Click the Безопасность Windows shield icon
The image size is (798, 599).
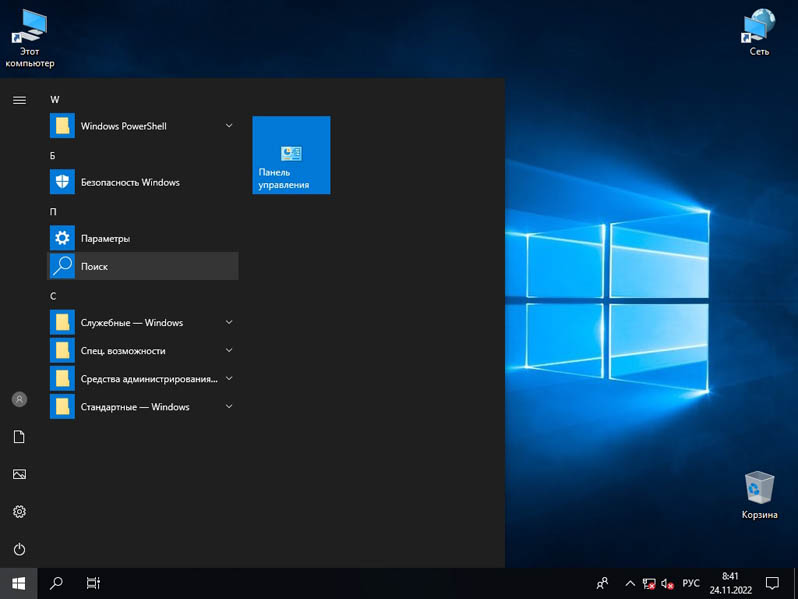[x=62, y=182]
